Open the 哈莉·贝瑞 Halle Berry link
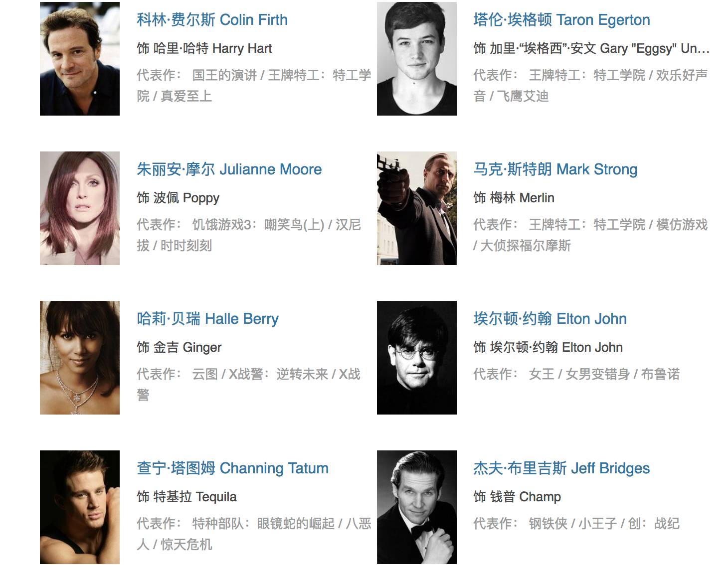 click(x=207, y=319)
